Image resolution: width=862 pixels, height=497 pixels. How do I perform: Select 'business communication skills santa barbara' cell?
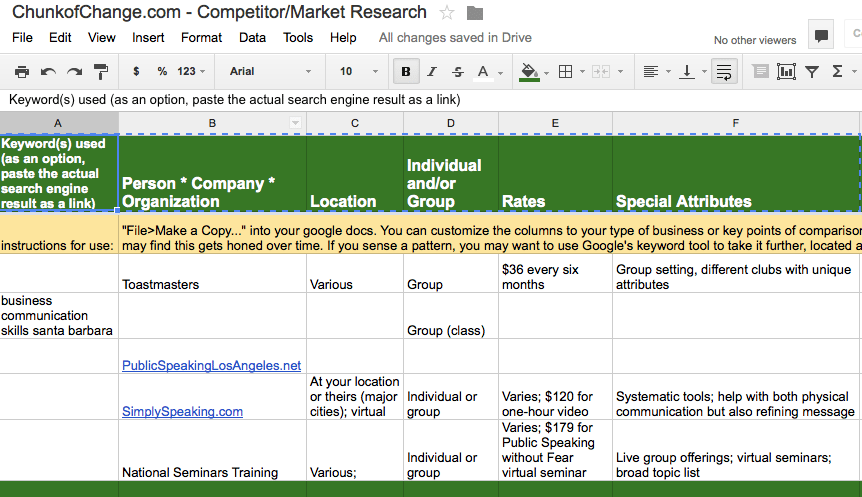59,316
